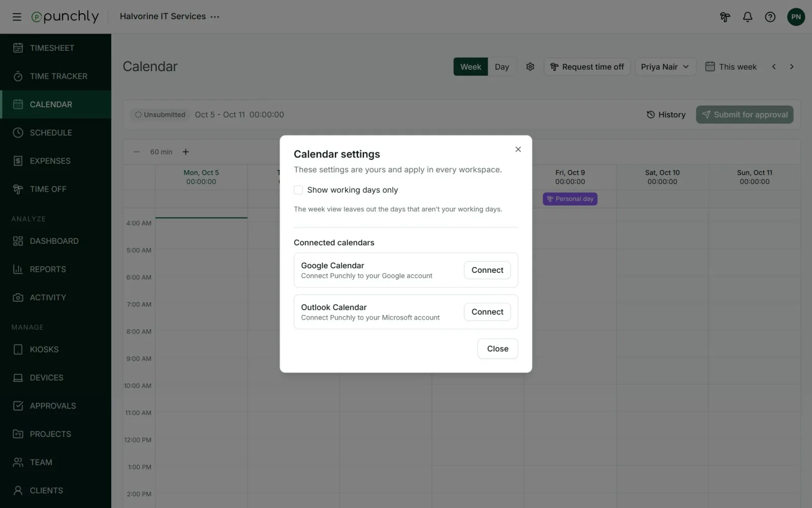The image size is (812, 508).
Task: Open Devices in sidebar
Action: (x=56, y=377)
